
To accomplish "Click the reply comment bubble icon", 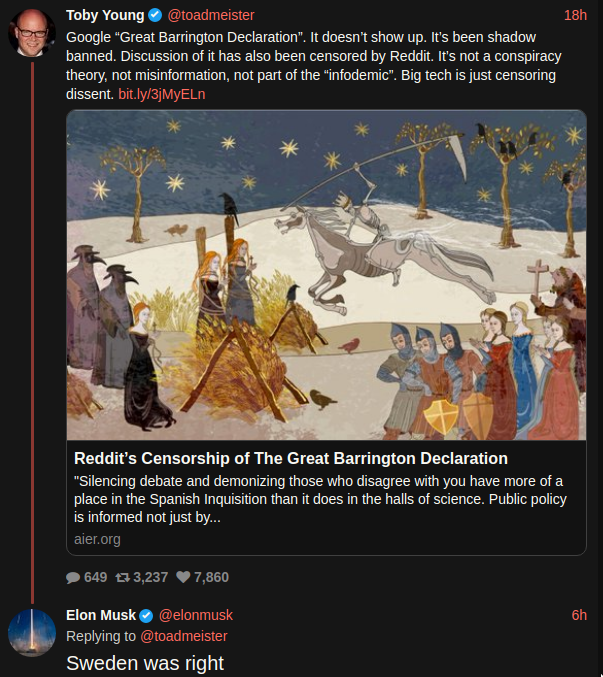I will [73, 577].
